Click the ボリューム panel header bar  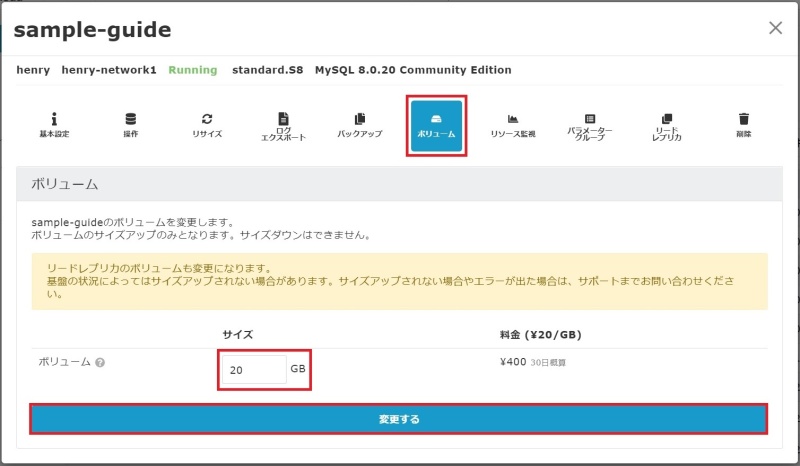coord(399,185)
